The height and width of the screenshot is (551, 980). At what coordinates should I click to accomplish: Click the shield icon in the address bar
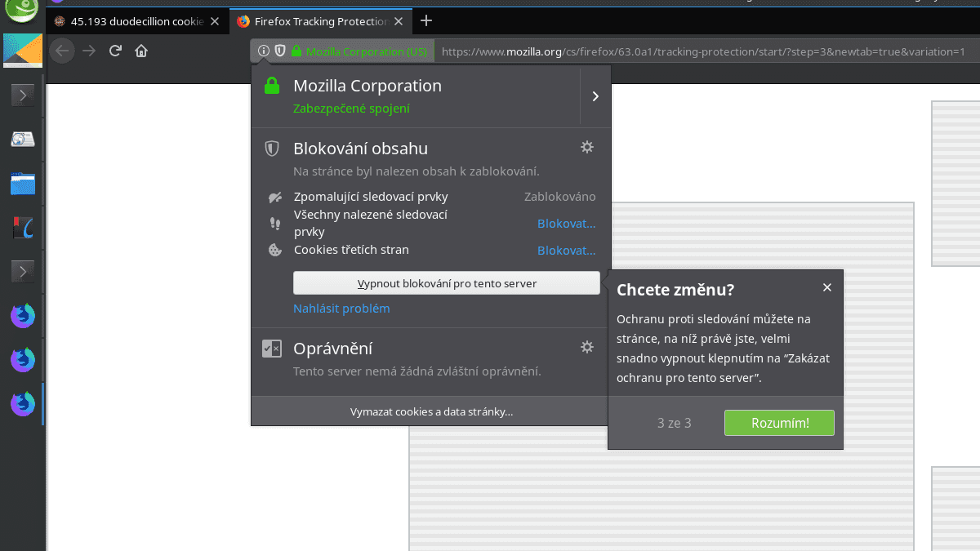(279, 51)
